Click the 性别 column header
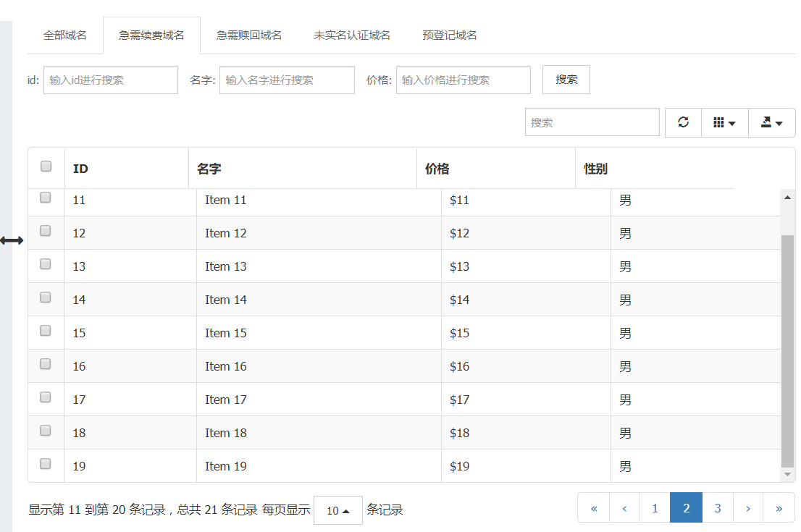The width and height of the screenshot is (801, 532). click(x=655, y=169)
